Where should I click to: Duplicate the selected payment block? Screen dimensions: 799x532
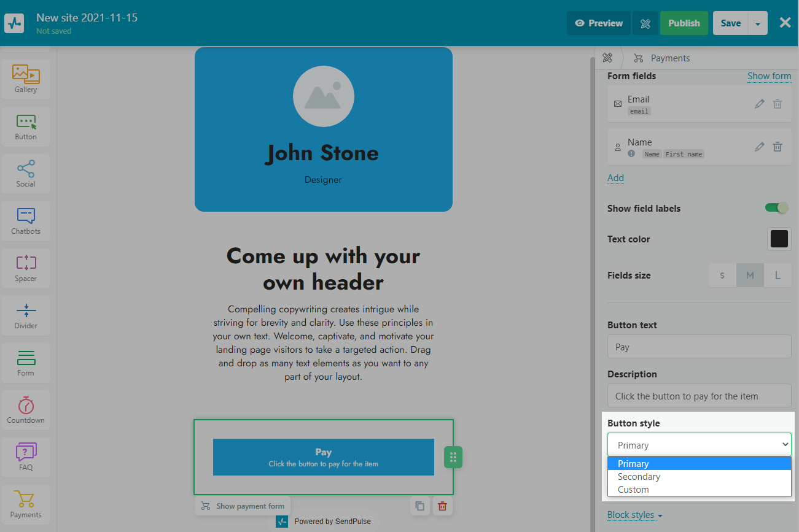pyautogui.click(x=420, y=506)
